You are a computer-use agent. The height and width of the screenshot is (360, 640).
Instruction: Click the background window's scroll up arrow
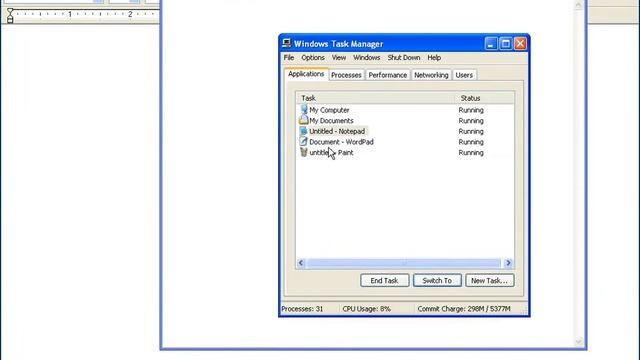(x=578, y=5)
